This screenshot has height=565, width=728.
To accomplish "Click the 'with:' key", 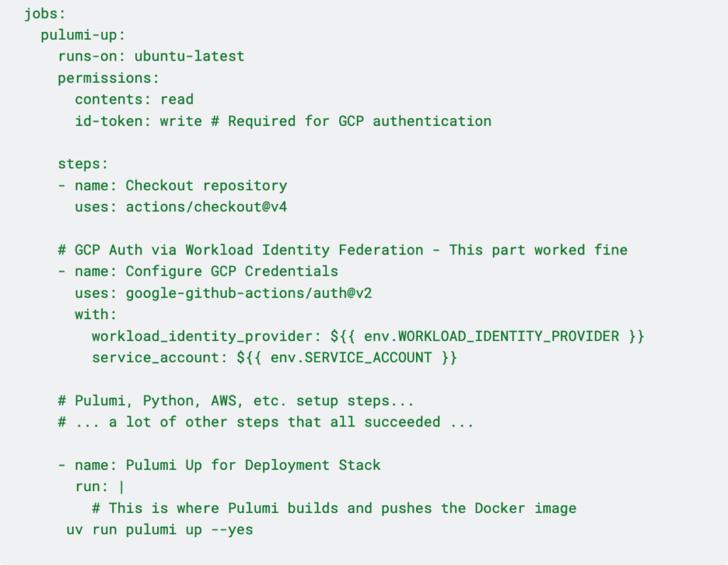I will 96,314.
